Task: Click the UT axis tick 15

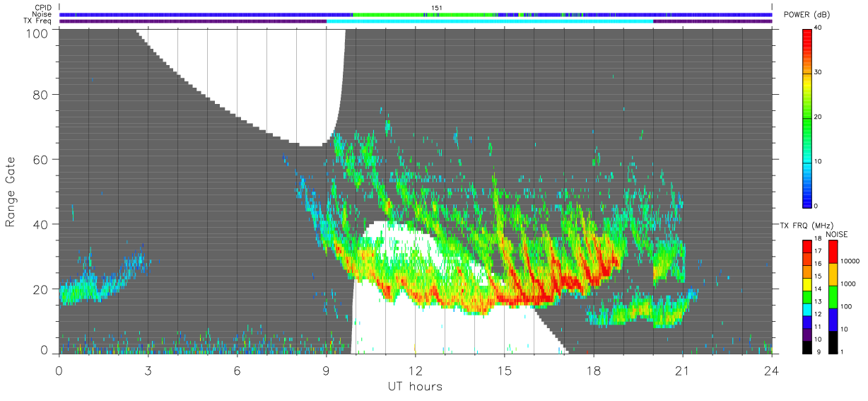Action: point(504,370)
